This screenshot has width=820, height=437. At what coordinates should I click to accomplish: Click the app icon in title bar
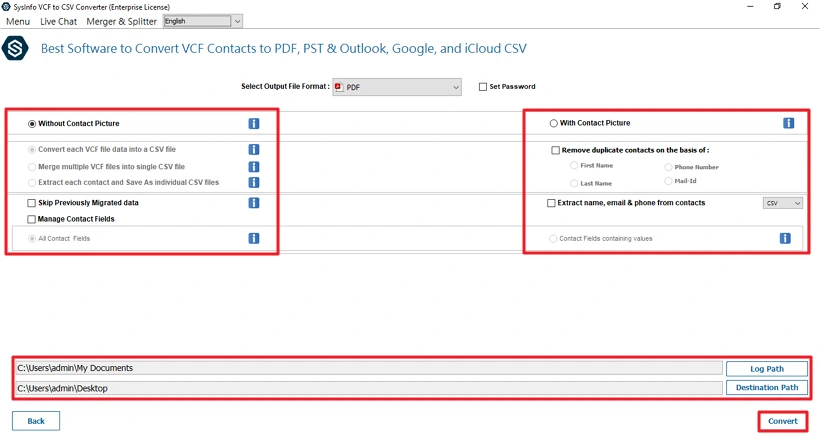6,7
